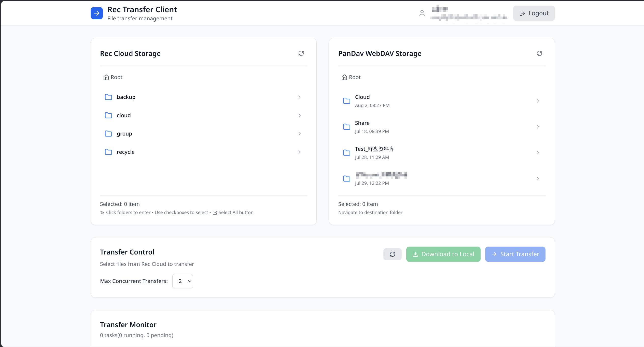644x347 pixels.
Task: Click the Download to Local button
Action: tap(443, 254)
